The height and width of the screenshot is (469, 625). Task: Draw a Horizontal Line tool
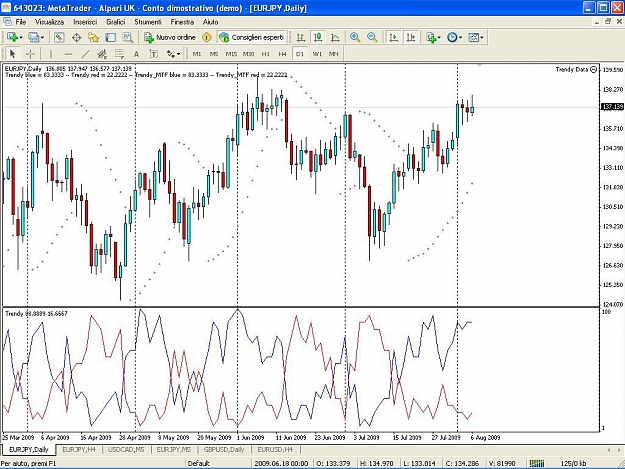[68, 54]
